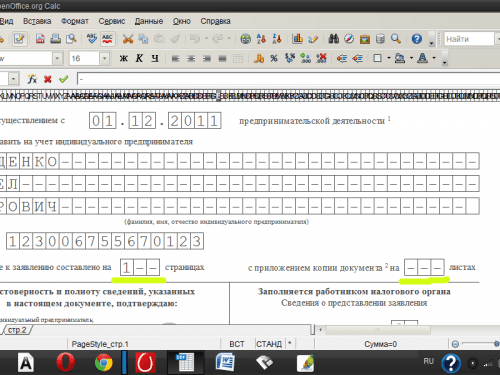Image resolution: width=500 pixels, height=375 pixels.
Task: Open the Вид menu
Action: (x=6, y=21)
